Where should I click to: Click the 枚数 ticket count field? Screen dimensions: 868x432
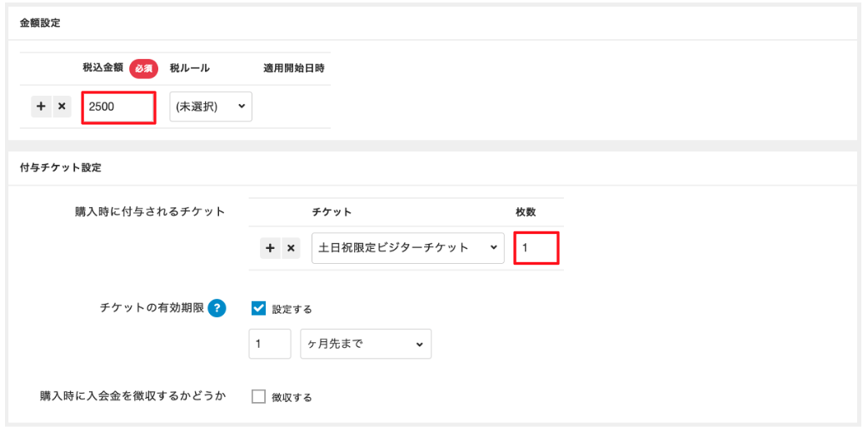[536, 248]
